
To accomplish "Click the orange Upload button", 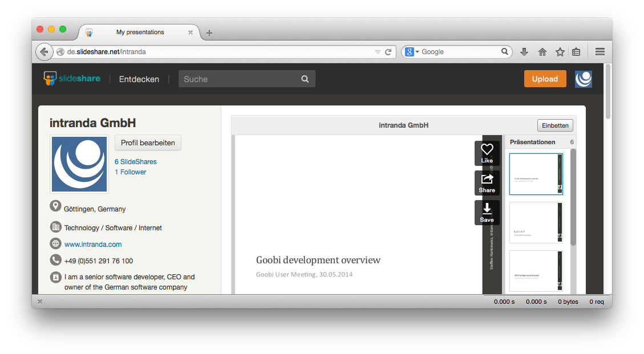I will pos(545,79).
